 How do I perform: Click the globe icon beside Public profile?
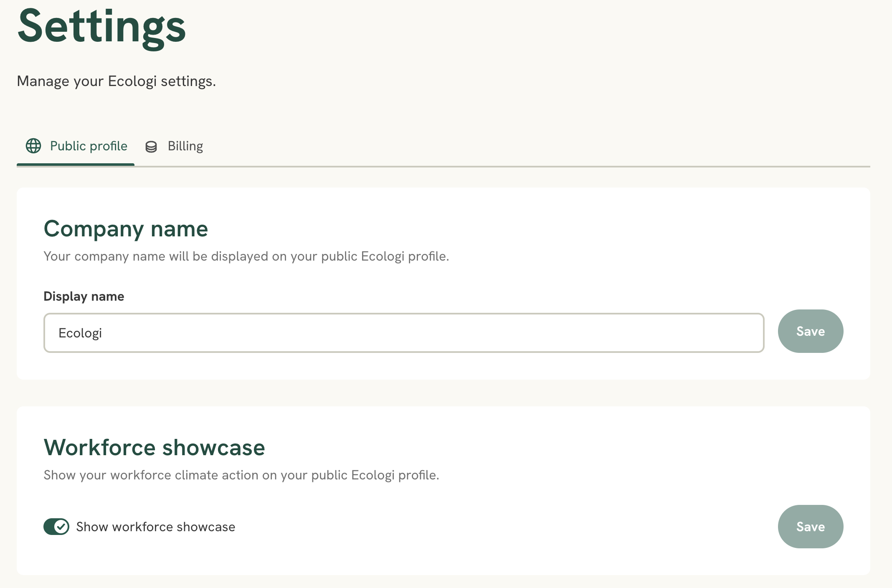pyautogui.click(x=33, y=146)
